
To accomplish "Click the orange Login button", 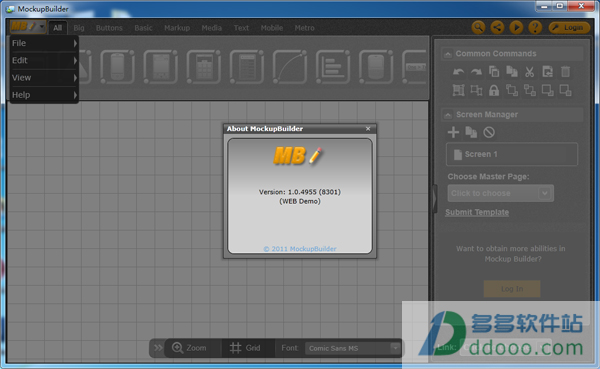I will click(x=569, y=27).
